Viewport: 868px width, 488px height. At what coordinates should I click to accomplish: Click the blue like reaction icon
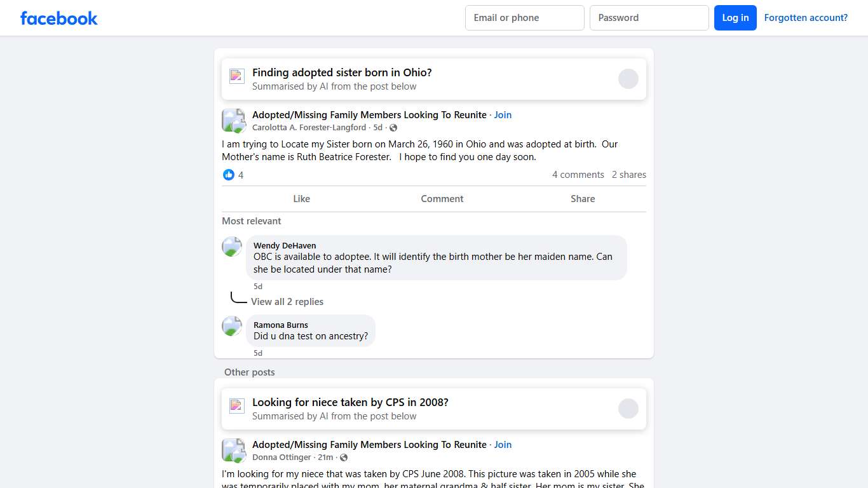coord(229,175)
